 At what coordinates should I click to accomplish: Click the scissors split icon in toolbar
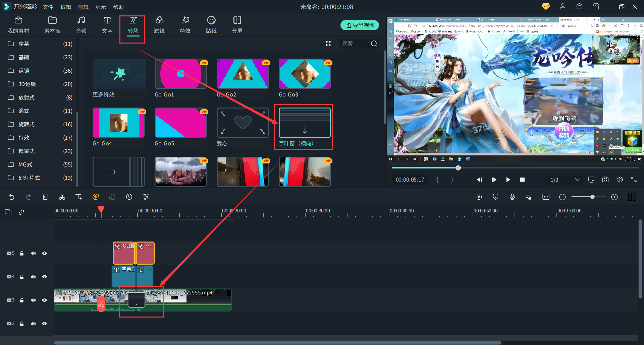coord(62,197)
